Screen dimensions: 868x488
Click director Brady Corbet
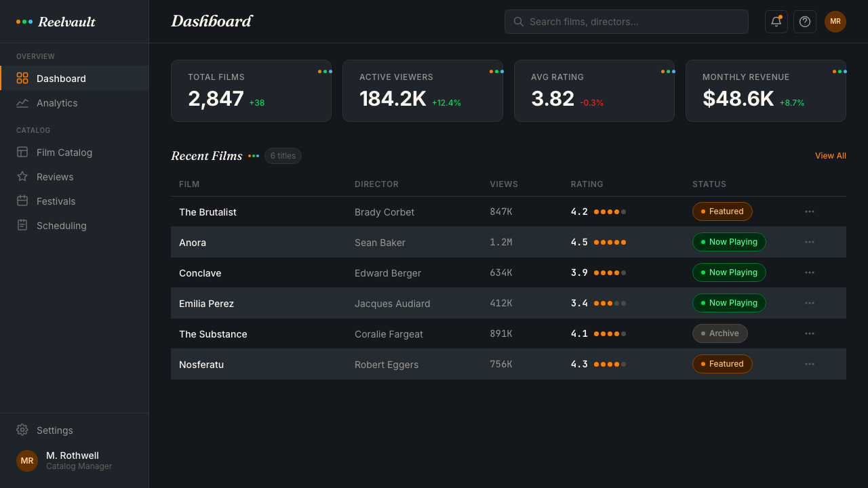(x=384, y=212)
